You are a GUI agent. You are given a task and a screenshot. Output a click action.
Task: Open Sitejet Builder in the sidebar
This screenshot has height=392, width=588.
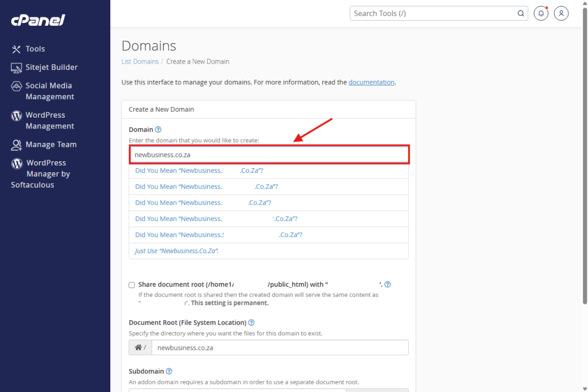coord(51,67)
